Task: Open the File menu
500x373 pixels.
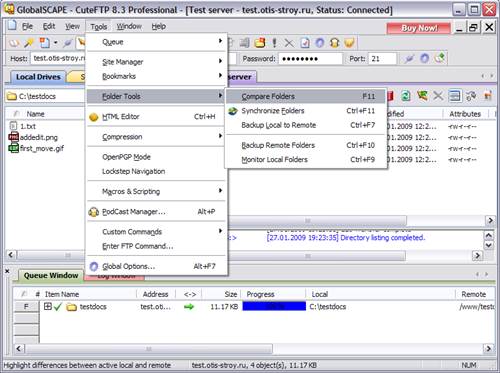Action: click(27, 26)
